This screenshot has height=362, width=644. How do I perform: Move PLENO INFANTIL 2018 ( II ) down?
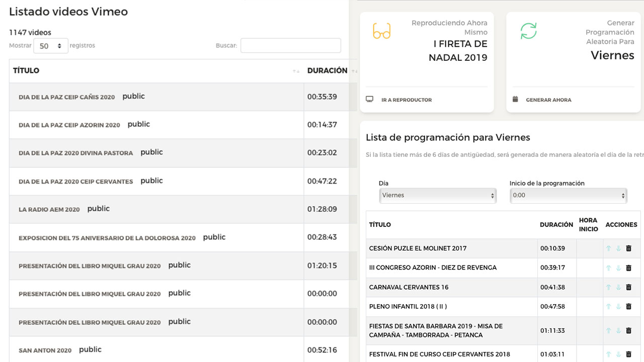pos(618,307)
